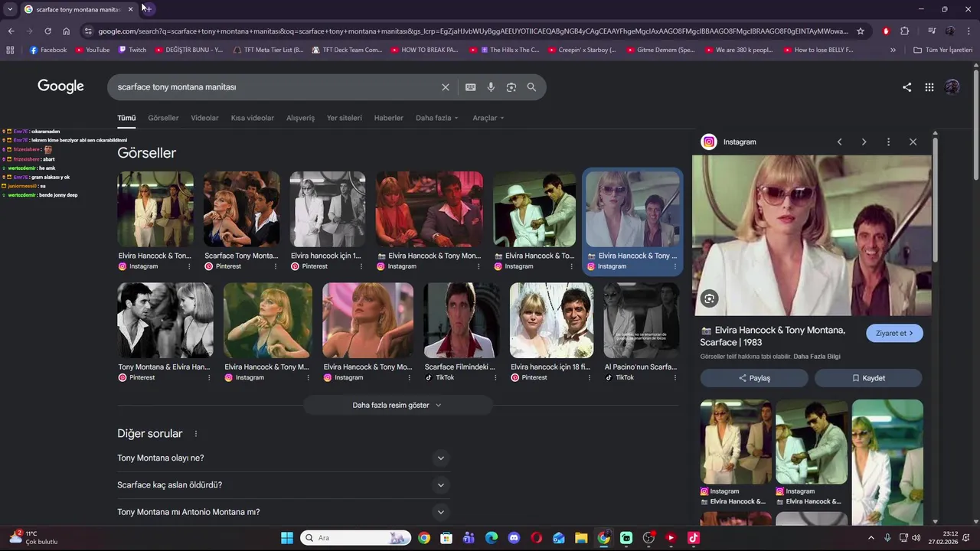Show hidden system tray icons

(871, 538)
